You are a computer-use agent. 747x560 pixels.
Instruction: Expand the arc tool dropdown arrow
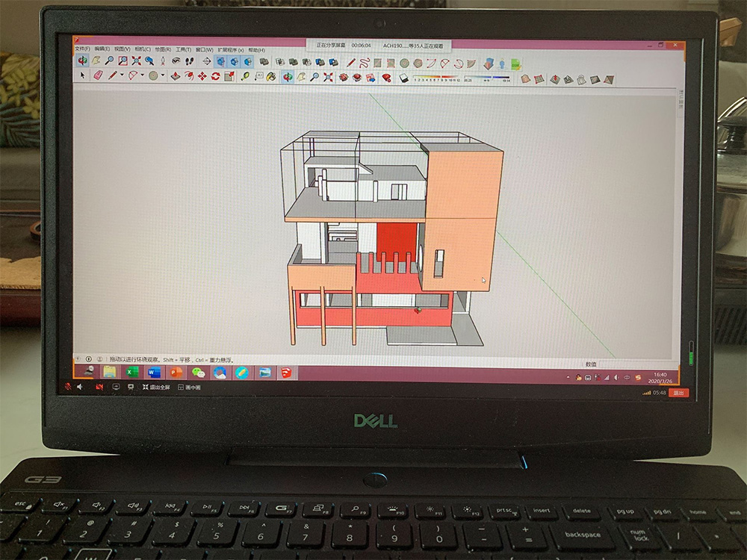point(142,75)
